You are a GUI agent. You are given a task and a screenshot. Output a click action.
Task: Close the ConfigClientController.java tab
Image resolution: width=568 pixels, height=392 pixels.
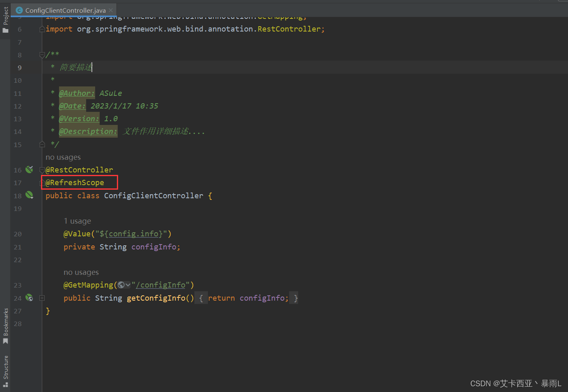coord(111,10)
